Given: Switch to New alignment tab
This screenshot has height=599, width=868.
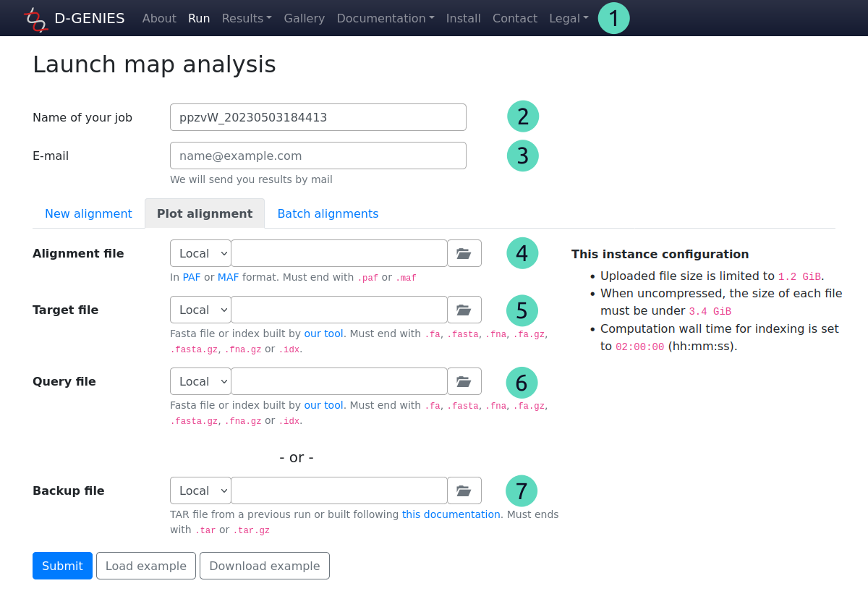Looking at the screenshot, I should pyautogui.click(x=88, y=214).
